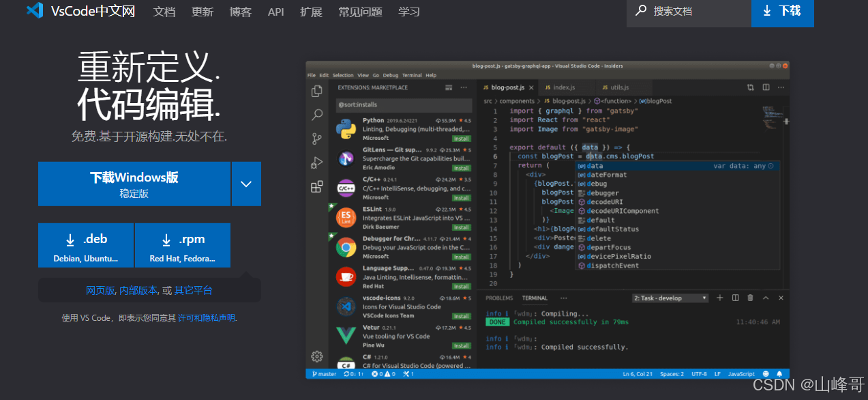Click the vscode-icons extension logo
This screenshot has width=868, height=400.
tap(346, 306)
